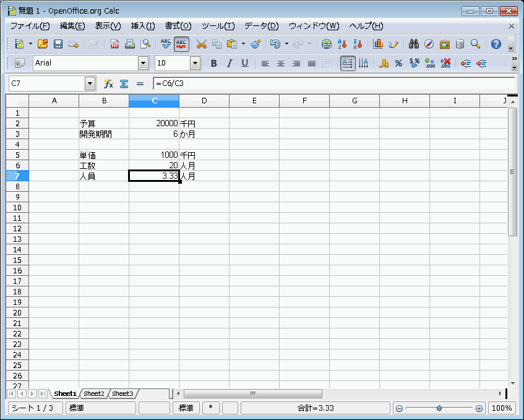The width and height of the screenshot is (524, 420).
Task: Click the formula input line showing =C6/C3
Action: (x=334, y=84)
